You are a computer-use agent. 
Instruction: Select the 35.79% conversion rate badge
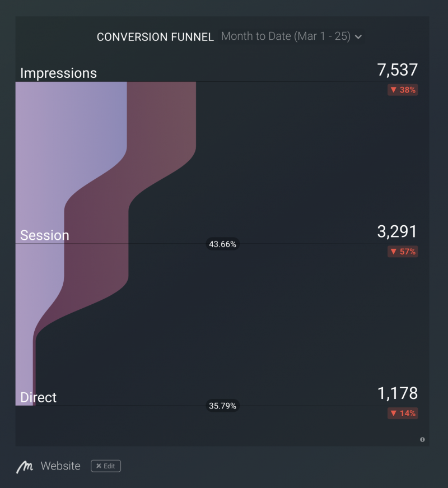(222, 406)
